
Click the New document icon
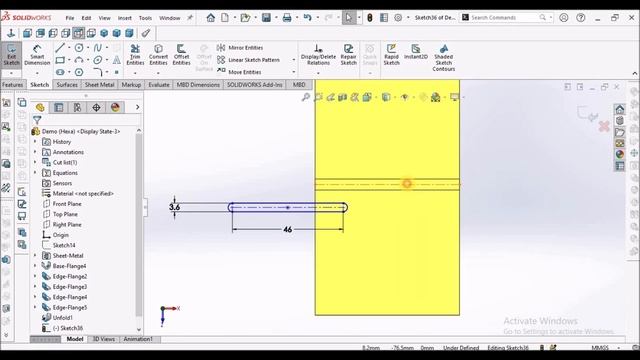click(x=225, y=18)
